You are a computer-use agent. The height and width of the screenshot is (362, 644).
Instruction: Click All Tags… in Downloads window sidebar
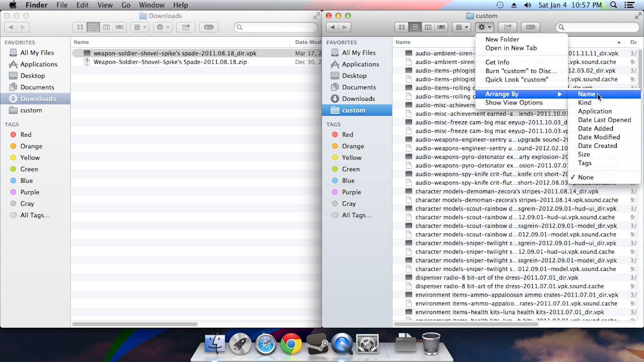point(35,215)
